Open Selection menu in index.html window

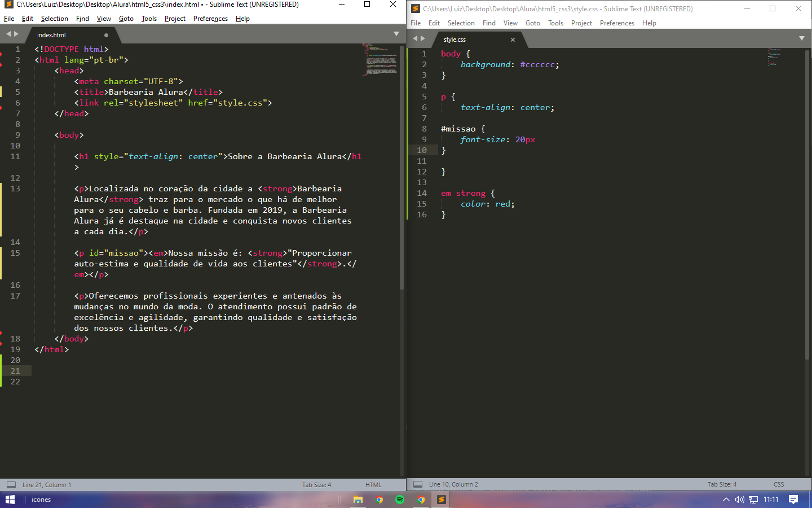55,19
